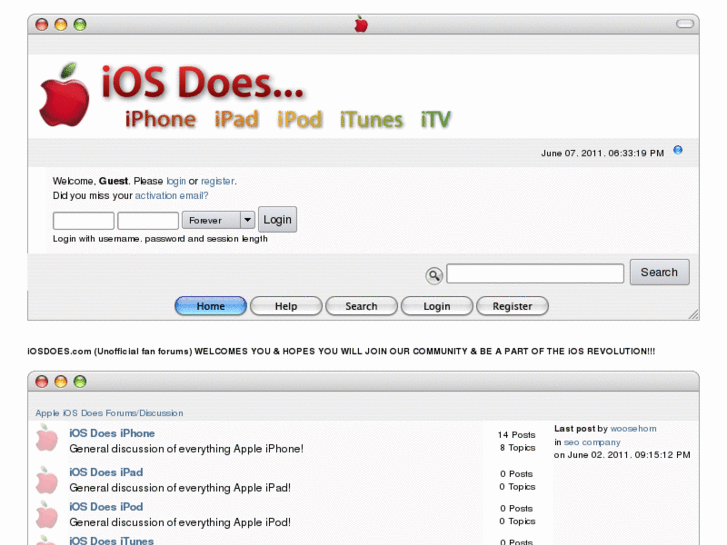
Task: Open the activation email link
Action: point(172,195)
